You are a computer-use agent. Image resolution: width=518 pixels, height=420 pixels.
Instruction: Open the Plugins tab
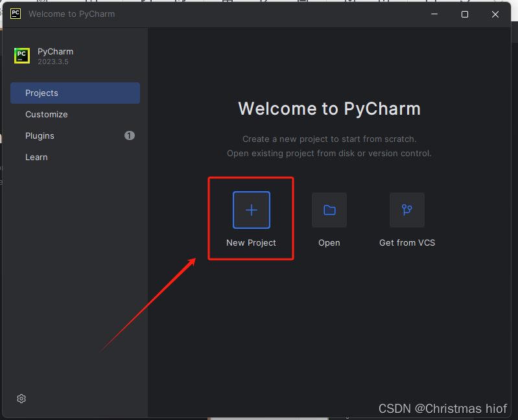[x=75, y=135]
